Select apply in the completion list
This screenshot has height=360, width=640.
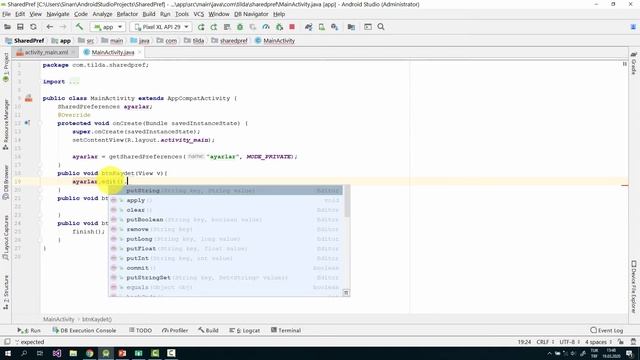pos(226,200)
